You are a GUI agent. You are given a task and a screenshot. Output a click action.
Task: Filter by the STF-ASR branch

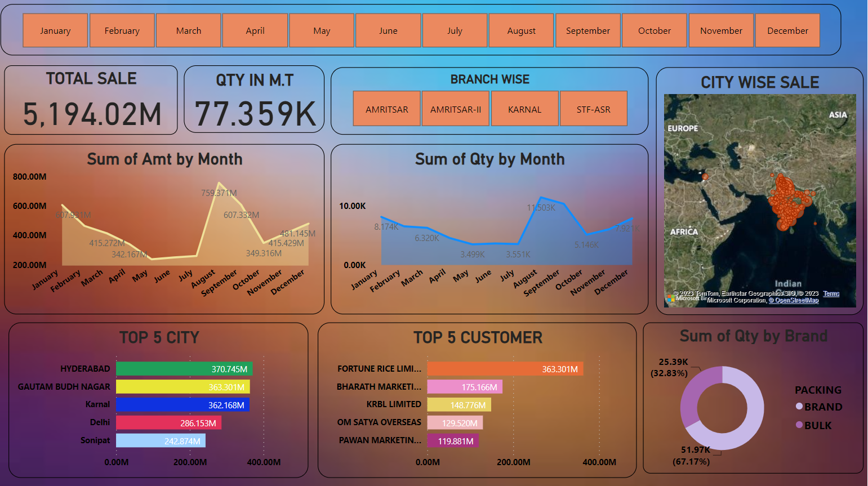click(x=593, y=109)
